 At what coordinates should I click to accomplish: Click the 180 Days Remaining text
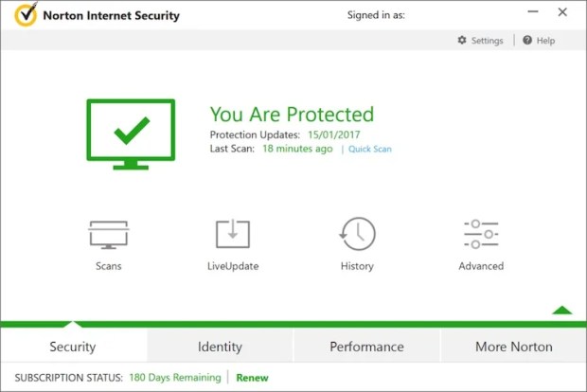pos(174,378)
